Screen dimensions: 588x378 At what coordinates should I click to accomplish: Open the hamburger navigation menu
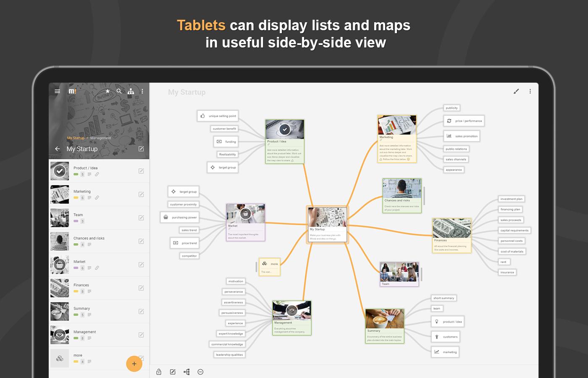pos(58,91)
